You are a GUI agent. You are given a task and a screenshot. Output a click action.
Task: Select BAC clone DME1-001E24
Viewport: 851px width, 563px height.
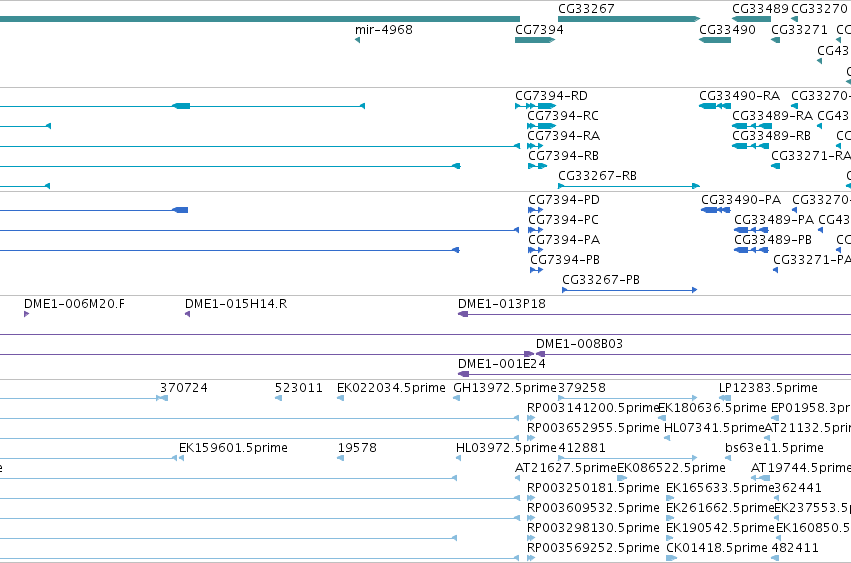[501, 364]
